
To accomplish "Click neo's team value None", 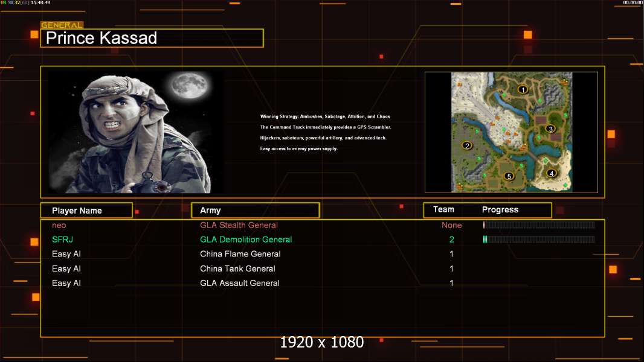I will pos(451,225).
